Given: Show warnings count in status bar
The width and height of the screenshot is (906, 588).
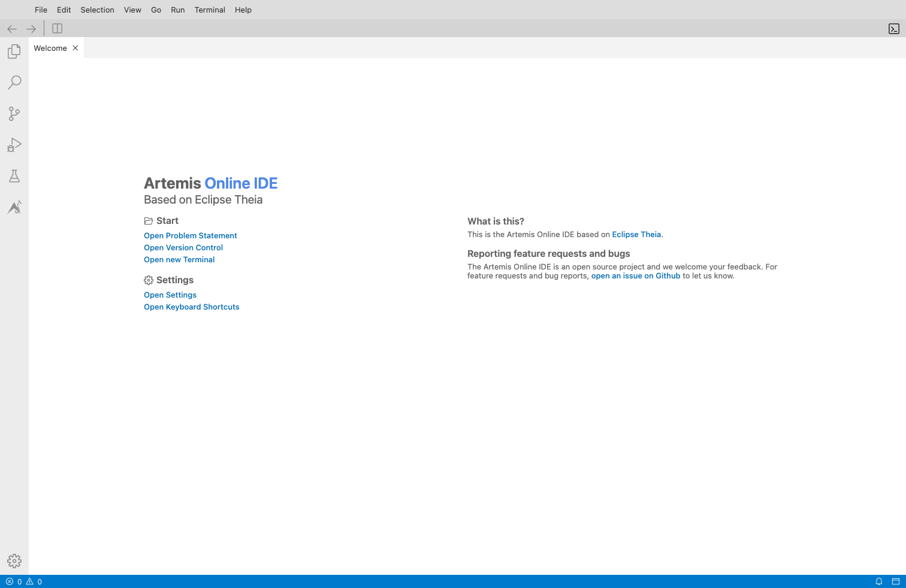Looking at the screenshot, I should [34, 581].
